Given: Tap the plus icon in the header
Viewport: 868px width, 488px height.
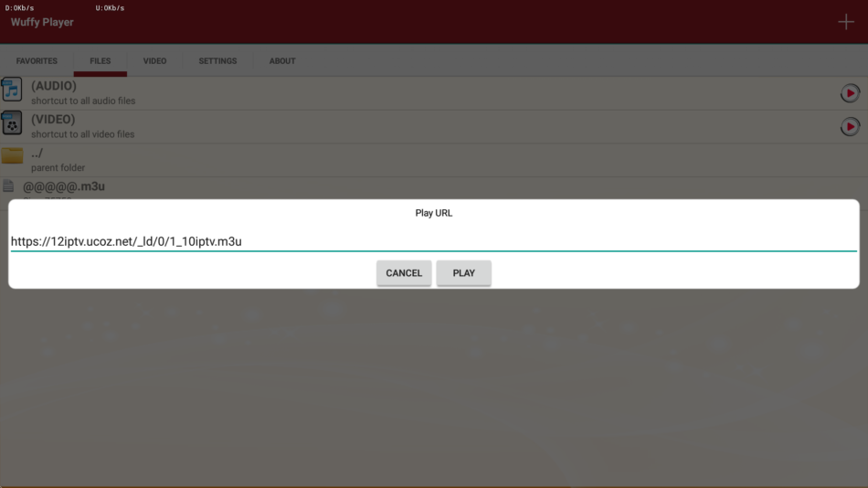Looking at the screenshot, I should pos(846,22).
